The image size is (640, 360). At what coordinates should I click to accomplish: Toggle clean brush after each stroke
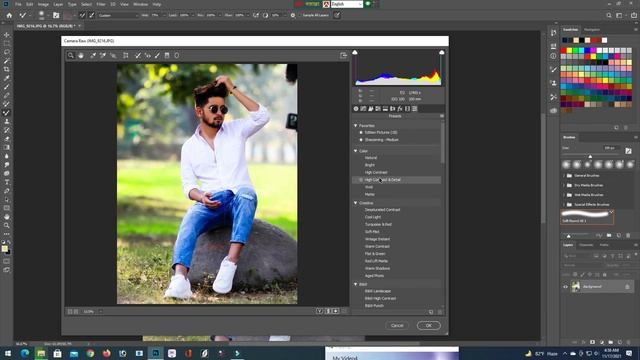[92, 15]
